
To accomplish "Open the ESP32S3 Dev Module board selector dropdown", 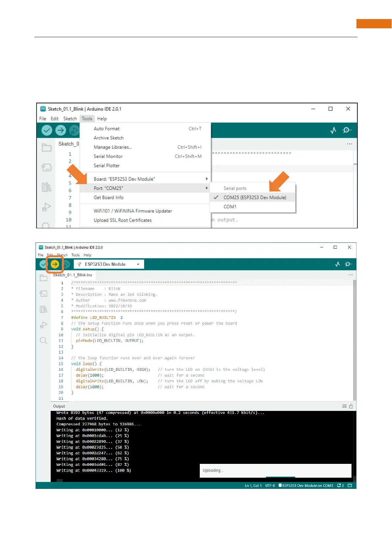I will [x=109, y=264].
